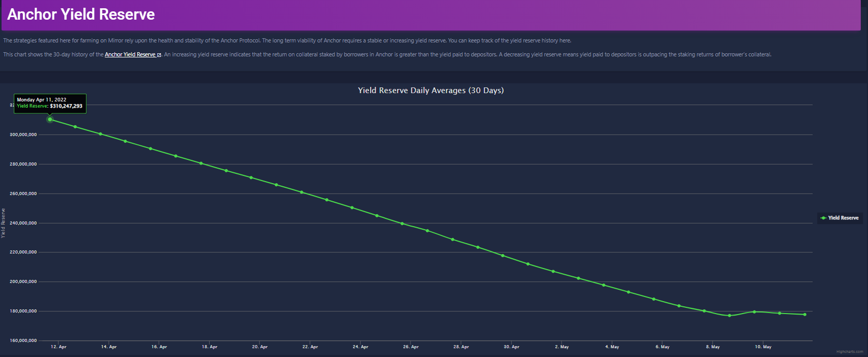The image size is (868, 357).
Task: Click the 30. Apr x-axis label
Action: (x=511, y=347)
